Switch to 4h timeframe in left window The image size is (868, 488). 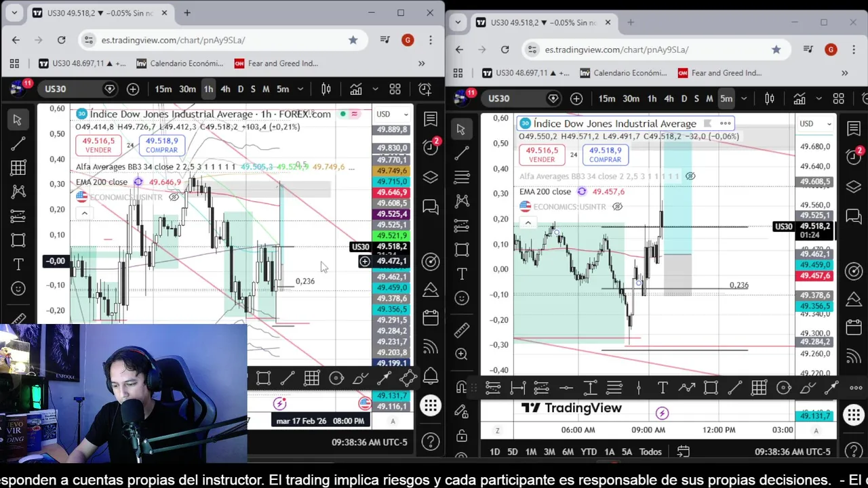225,89
